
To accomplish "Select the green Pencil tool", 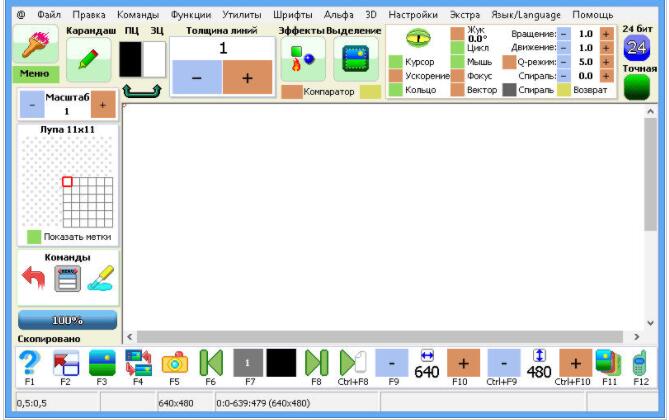I will pyautogui.click(x=89, y=59).
